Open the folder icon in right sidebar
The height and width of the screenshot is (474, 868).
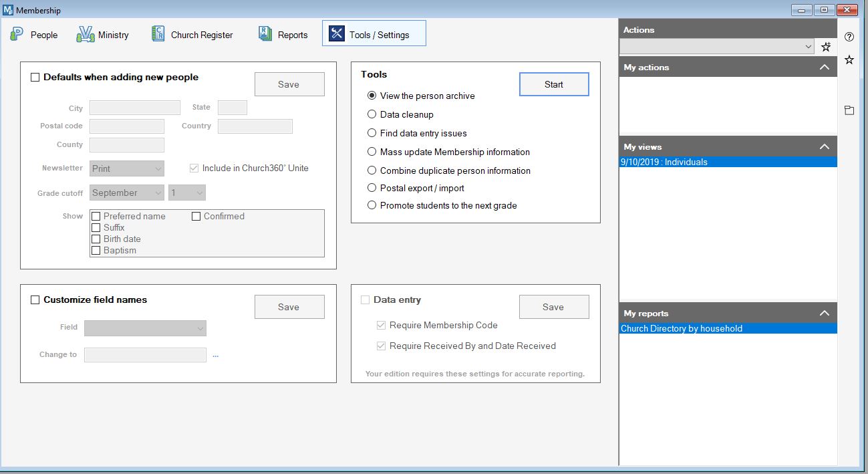pyautogui.click(x=849, y=110)
